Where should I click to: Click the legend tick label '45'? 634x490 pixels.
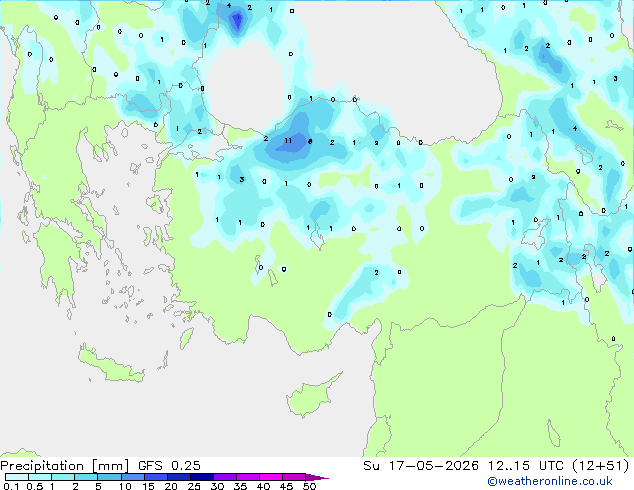286,486
